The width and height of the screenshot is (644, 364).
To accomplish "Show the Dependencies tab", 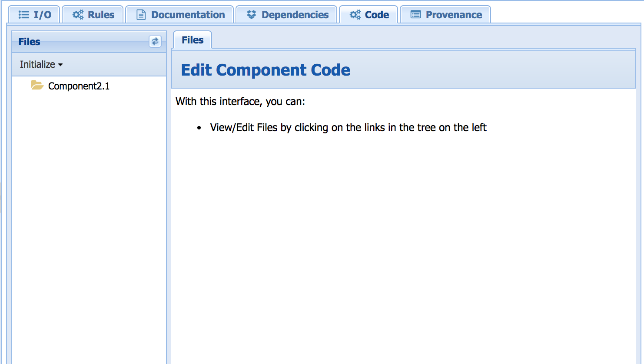I will coord(295,15).
